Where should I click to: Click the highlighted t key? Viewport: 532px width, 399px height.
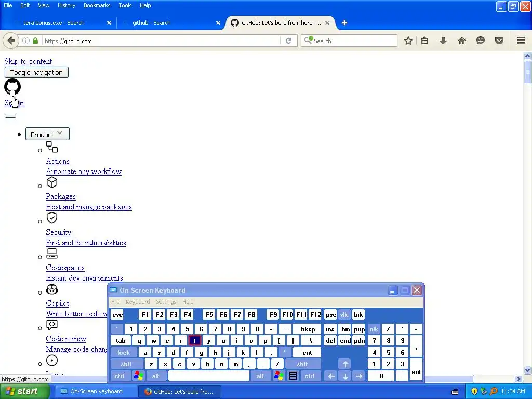tap(194, 341)
